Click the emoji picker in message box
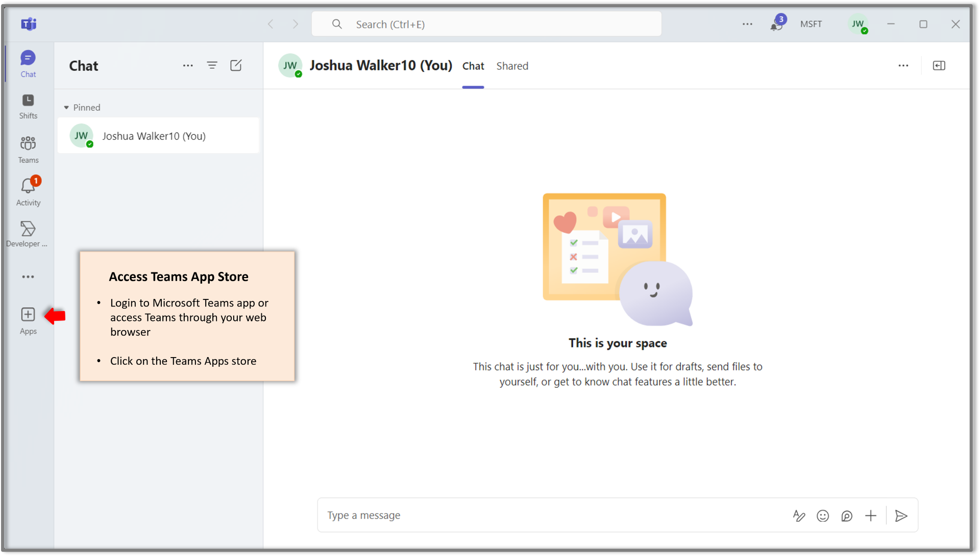Screen dimensions: 980x556 (x=822, y=516)
